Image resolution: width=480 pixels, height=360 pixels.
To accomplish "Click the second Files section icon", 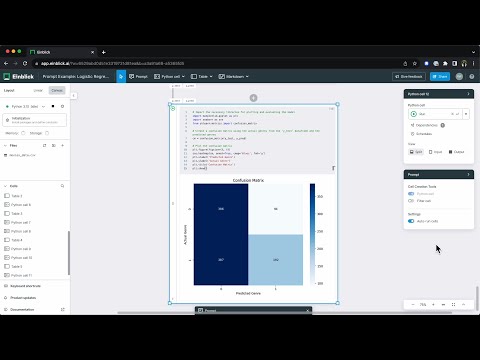I will pyautogui.click(x=54, y=145).
